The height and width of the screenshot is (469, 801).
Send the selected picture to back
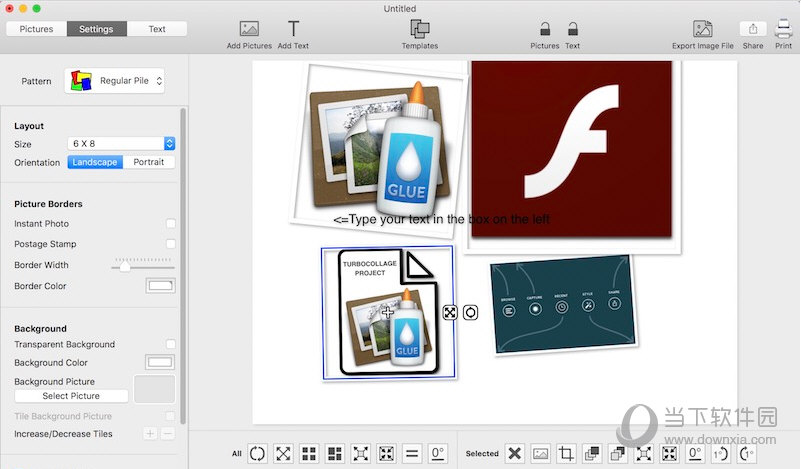618,453
